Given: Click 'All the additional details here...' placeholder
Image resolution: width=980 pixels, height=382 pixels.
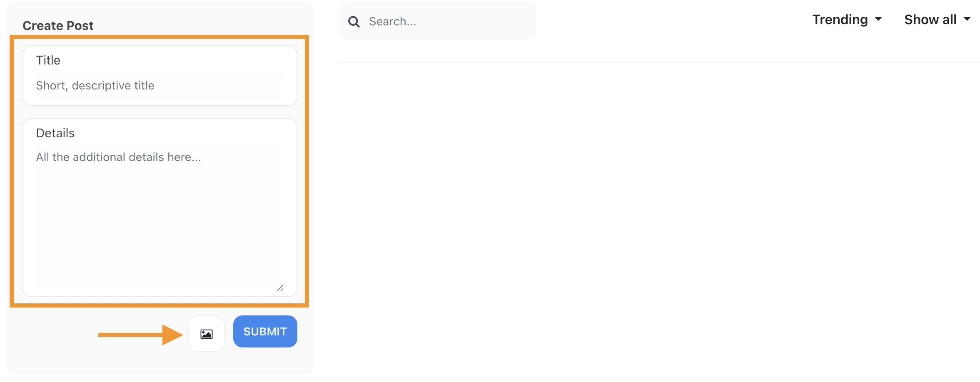Looking at the screenshot, I should pyautogui.click(x=118, y=157).
